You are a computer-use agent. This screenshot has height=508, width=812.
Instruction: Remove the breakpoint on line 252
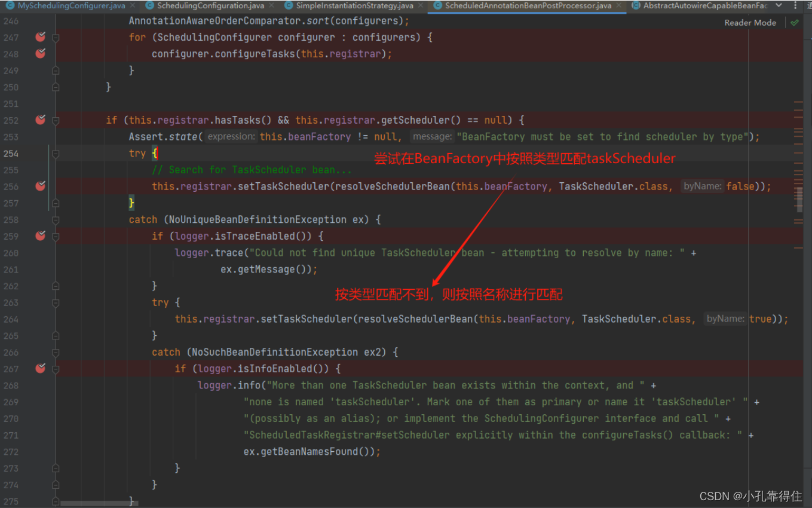click(x=40, y=120)
